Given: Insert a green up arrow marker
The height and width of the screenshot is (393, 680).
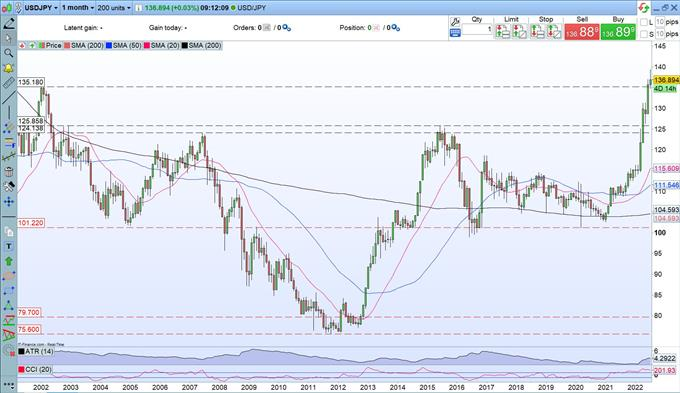Looking at the screenshot, I should click(x=8, y=261).
